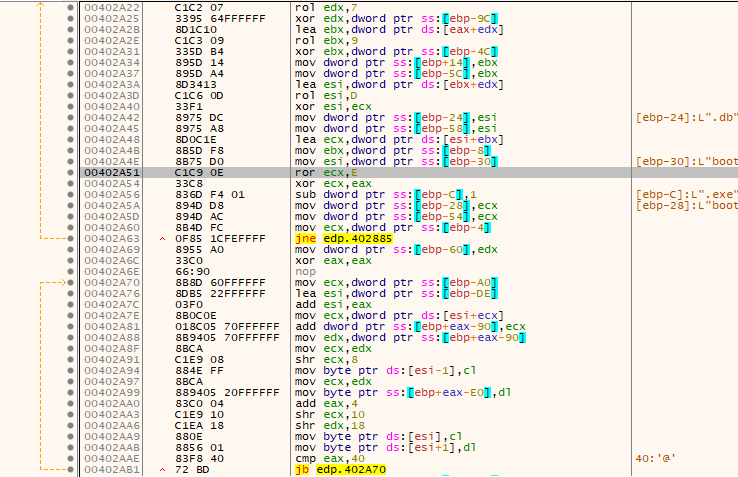Select address 00402A34 in the address column
Viewport: 738px width, 477px height.
pos(112,62)
